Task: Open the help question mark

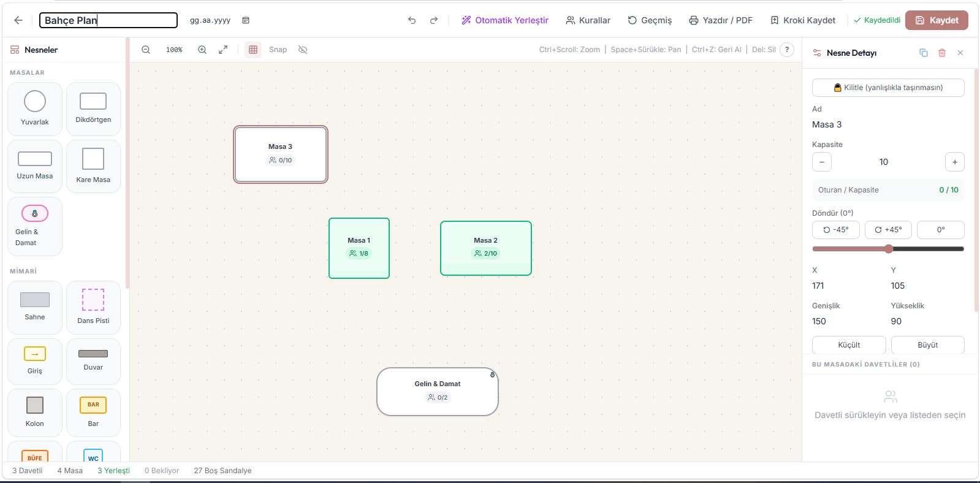Action: [787, 50]
